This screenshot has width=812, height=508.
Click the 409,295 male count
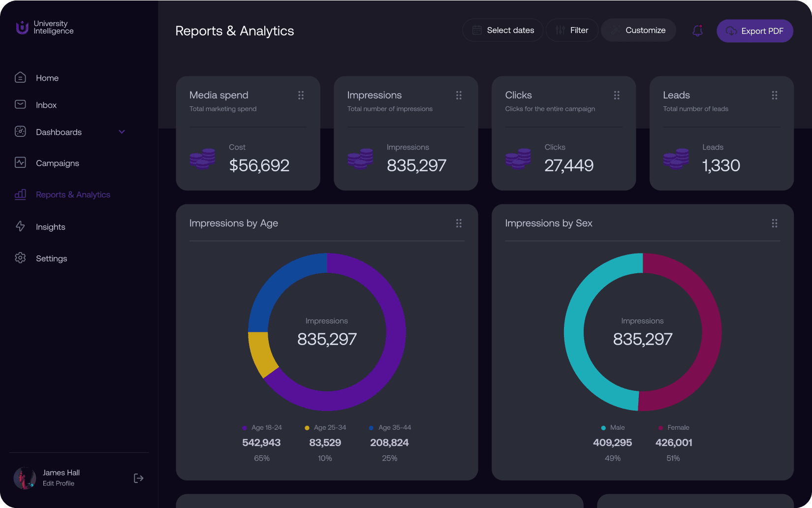pyautogui.click(x=613, y=443)
